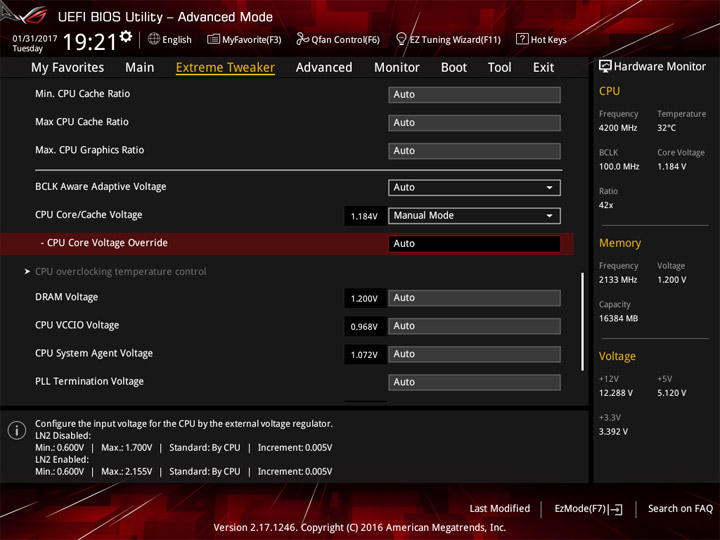Click the info icon in help panel
The height and width of the screenshot is (540, 720).
(x=17, y=430)
